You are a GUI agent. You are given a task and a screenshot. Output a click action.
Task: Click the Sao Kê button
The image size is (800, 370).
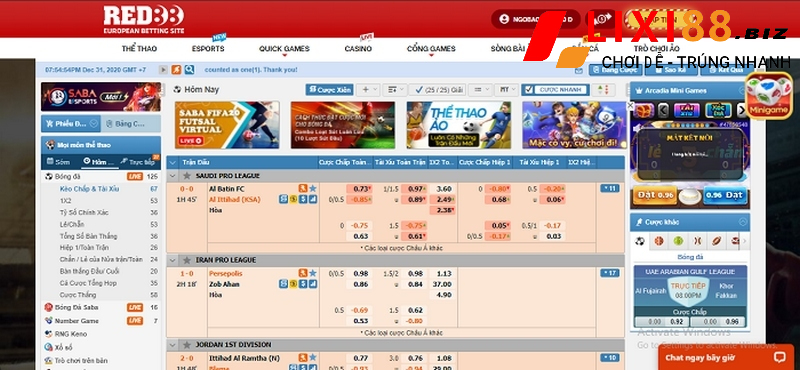point(670,70)
